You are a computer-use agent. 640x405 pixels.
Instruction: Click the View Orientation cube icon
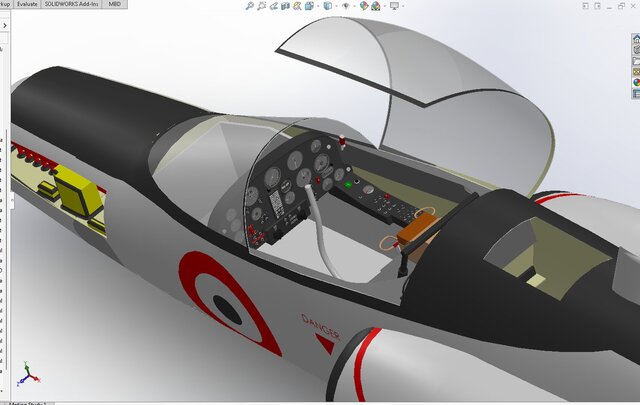point(308,6)
